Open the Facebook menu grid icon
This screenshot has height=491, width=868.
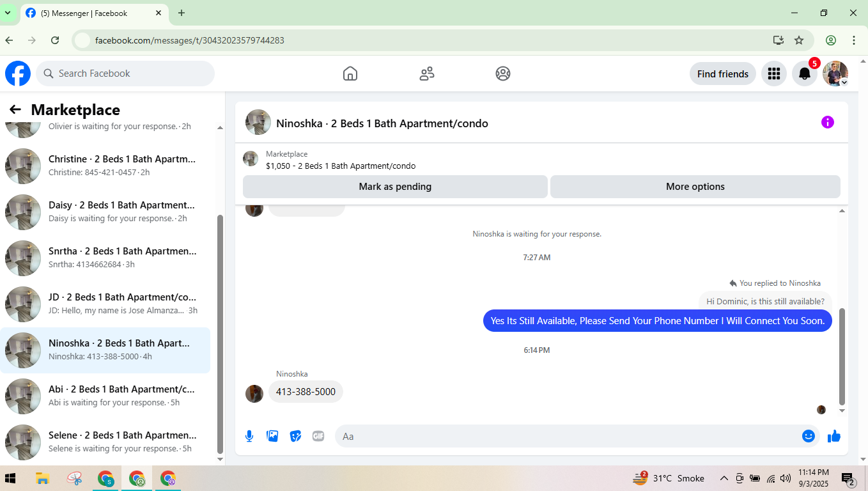tap(774, 74)
